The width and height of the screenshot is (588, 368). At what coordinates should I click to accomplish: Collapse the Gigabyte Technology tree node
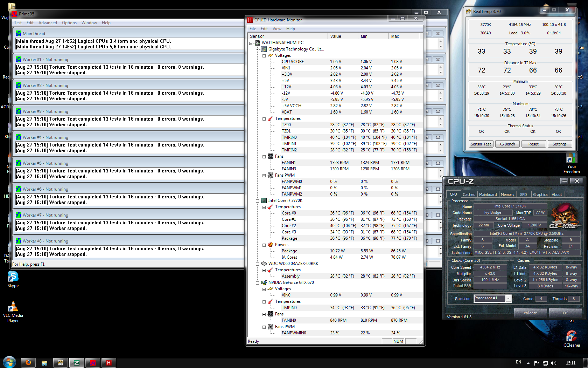(x=258, y=49)
